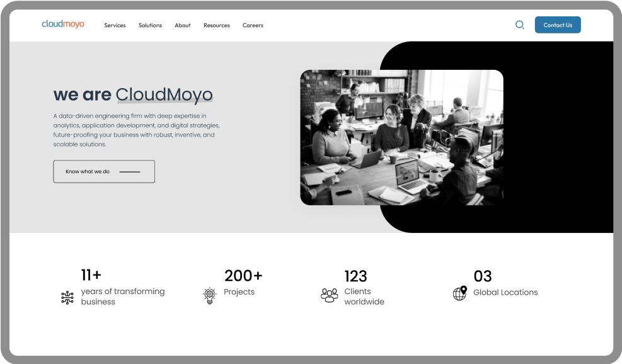The width and height of the screenshot is (622, 364).
Task: Go to the About page
Action: click(183, 25)
